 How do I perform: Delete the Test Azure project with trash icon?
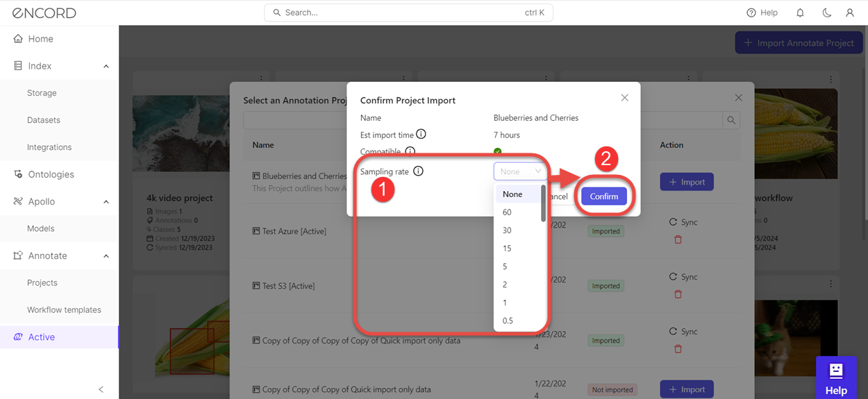[x=678, y=239]
